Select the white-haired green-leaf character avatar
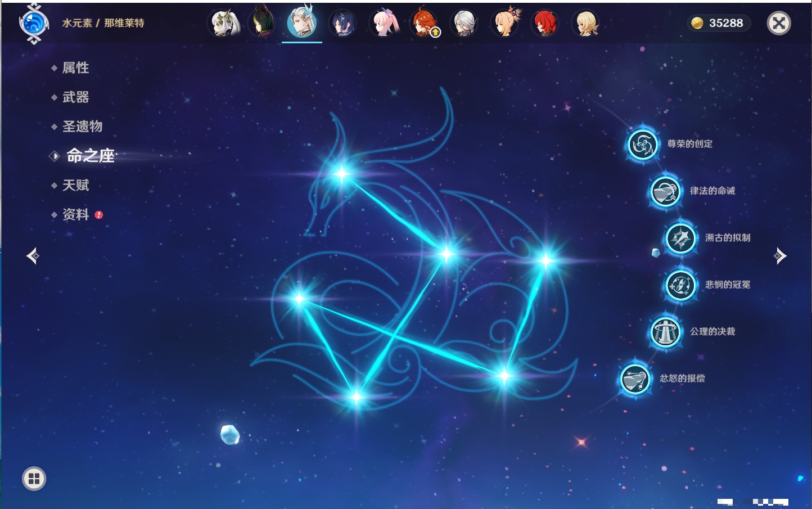 [x=225, y=24]
